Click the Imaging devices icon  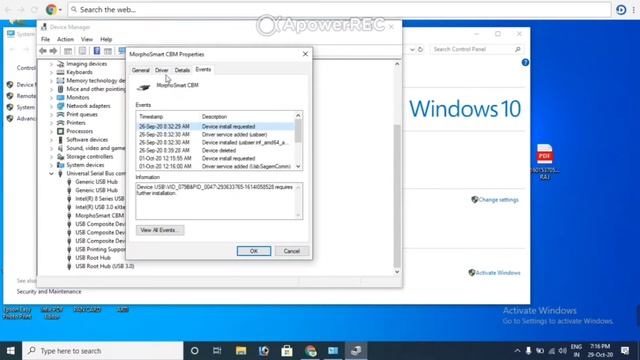coord(60,64)
